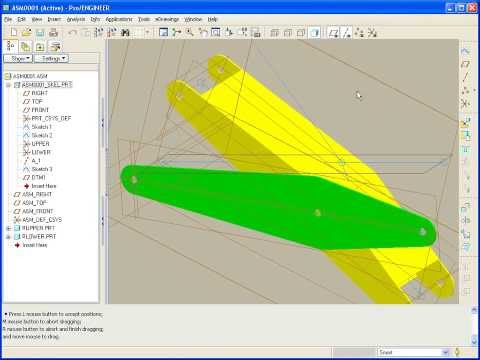Switch display to No Hidden
480x360 pixels.
301,32
